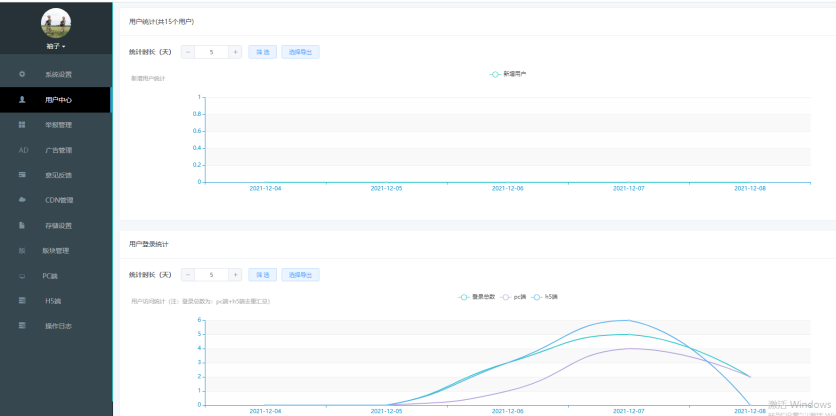The width and height of the screenshot is (836, 416).
Task: Click 筛选 button in 用户统计
Action: click(262, 52)
